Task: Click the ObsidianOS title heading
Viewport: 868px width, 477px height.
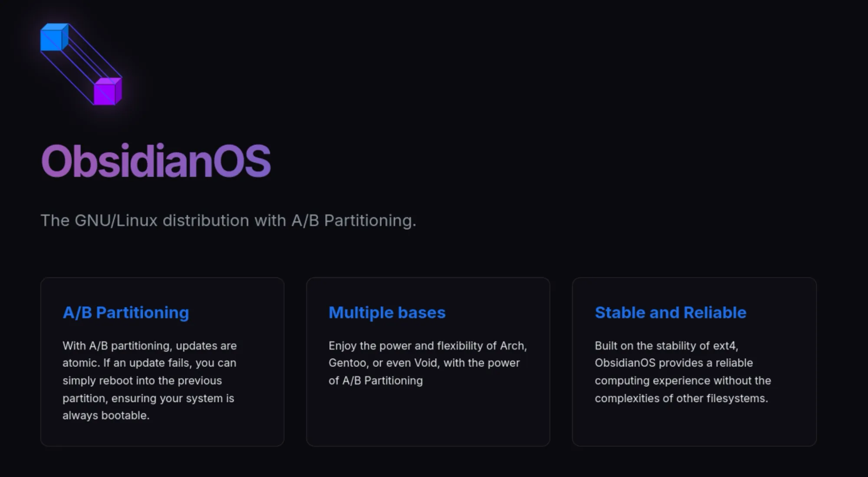Action: coord(156,161)
